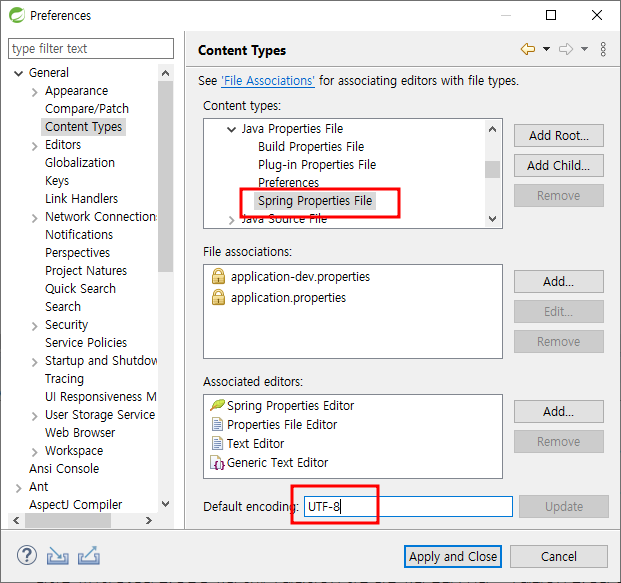Select Web Browser preference page
This screenshot has height=583, width=621.
(x=80, y=432)
